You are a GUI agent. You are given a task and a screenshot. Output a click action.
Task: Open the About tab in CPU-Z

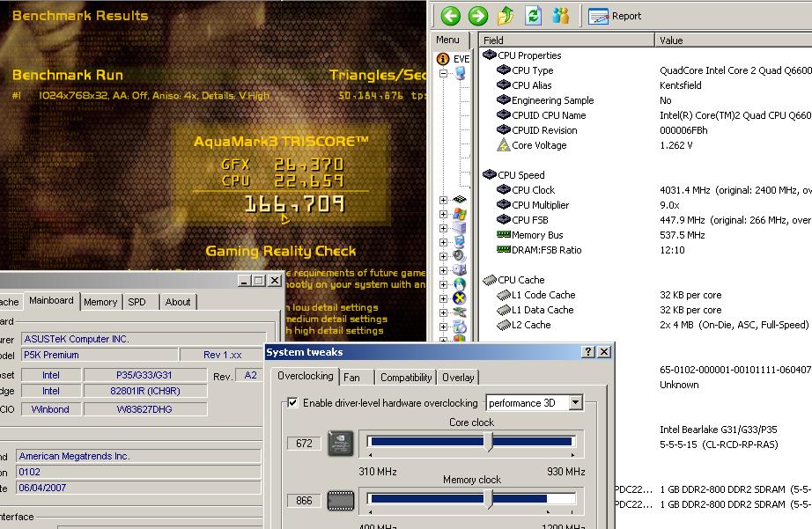pos(178,302)
